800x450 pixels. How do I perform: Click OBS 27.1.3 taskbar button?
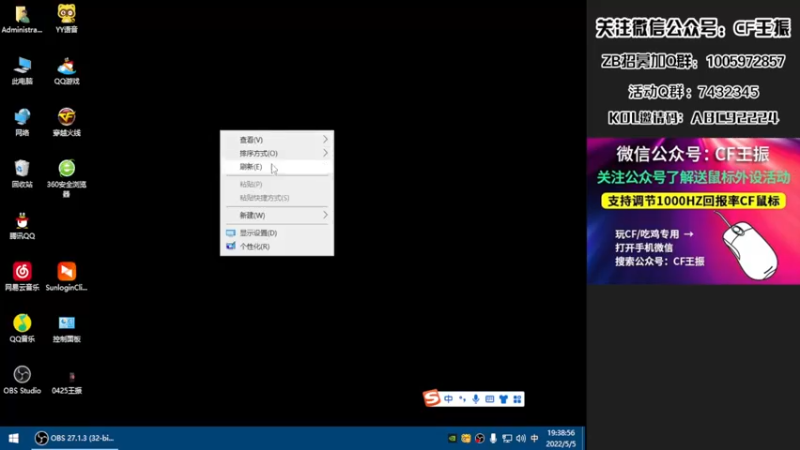74,438
